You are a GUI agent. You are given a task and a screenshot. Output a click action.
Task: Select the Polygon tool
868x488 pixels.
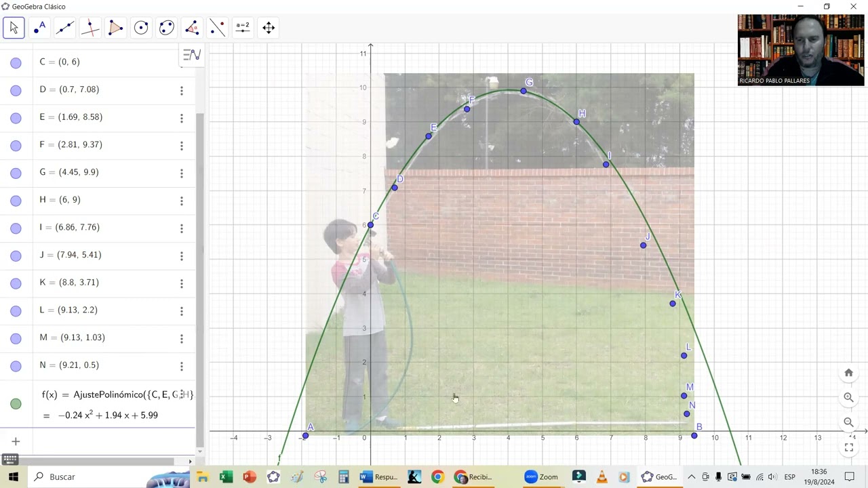pyautogui.click(x=116, y=28)
